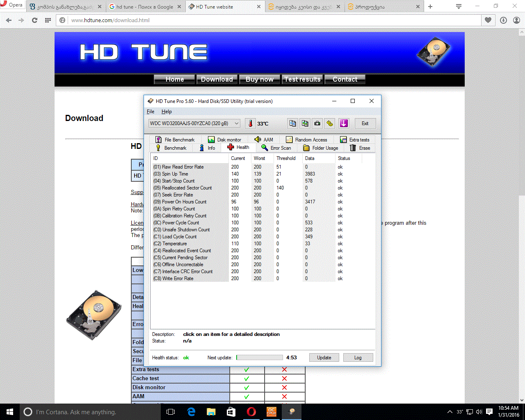Select the (C2) Temperature attribute row

point(256,244)
